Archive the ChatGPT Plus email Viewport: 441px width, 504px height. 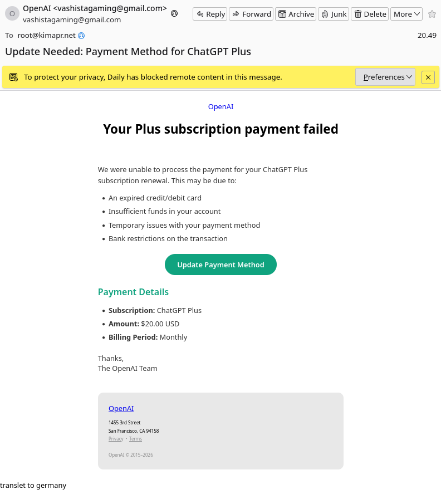[296, 14]
